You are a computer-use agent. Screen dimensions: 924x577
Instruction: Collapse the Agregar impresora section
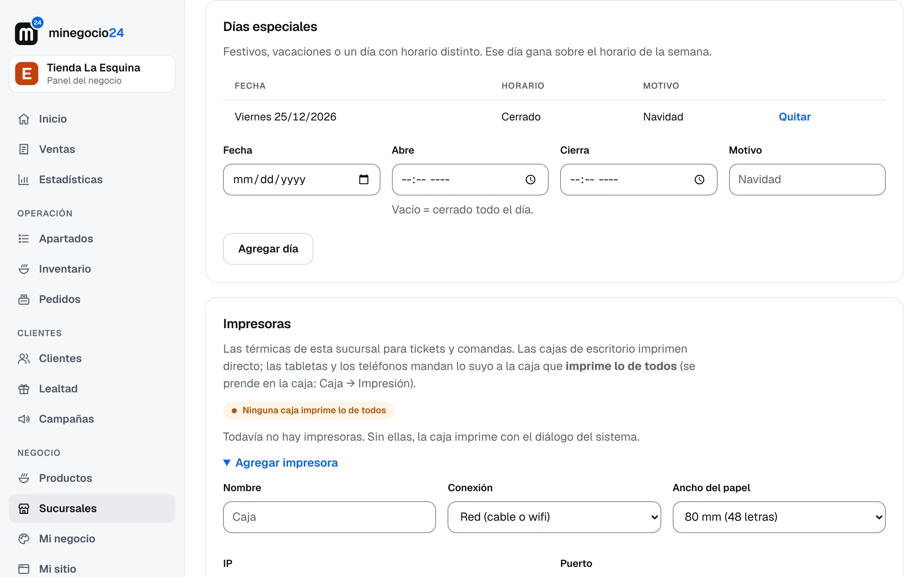tap(281, 463)
